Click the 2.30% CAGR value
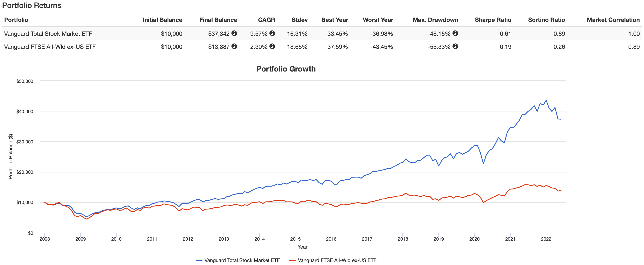The height and width of the screenshot is (265, 644). [x=259, y=47]
